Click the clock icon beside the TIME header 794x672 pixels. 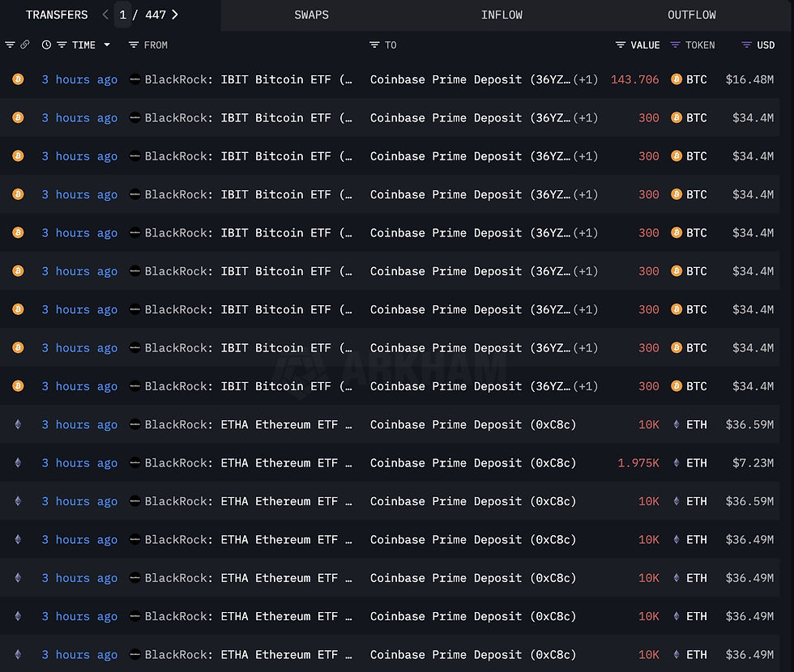tap(46, 45)
